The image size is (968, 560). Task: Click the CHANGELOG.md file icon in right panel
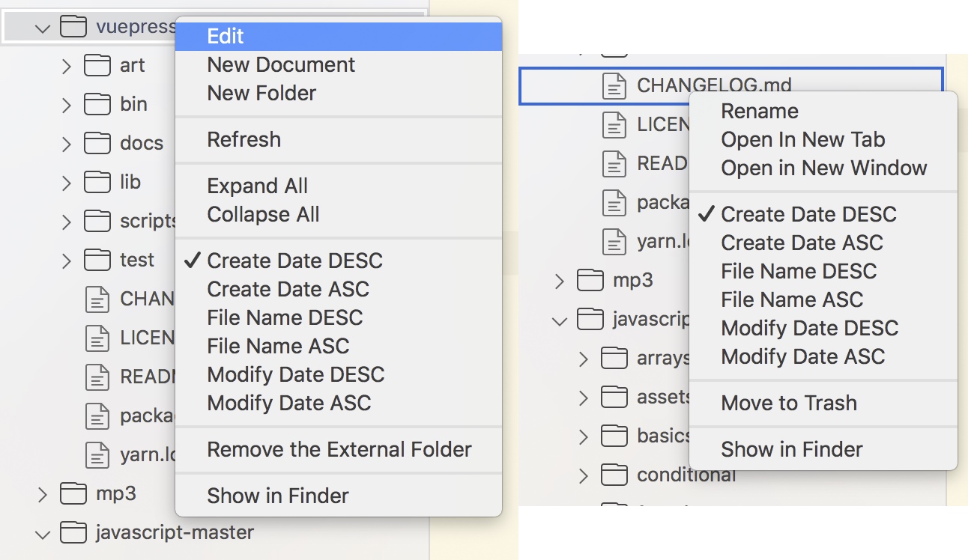[x=615, y=85]
